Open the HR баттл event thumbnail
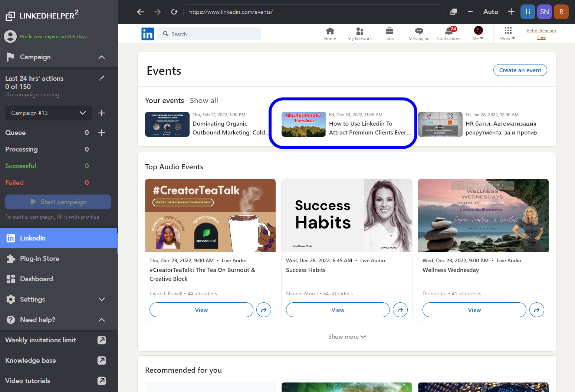This screenshot has width=575, height=392. click(x=440, y=124)
